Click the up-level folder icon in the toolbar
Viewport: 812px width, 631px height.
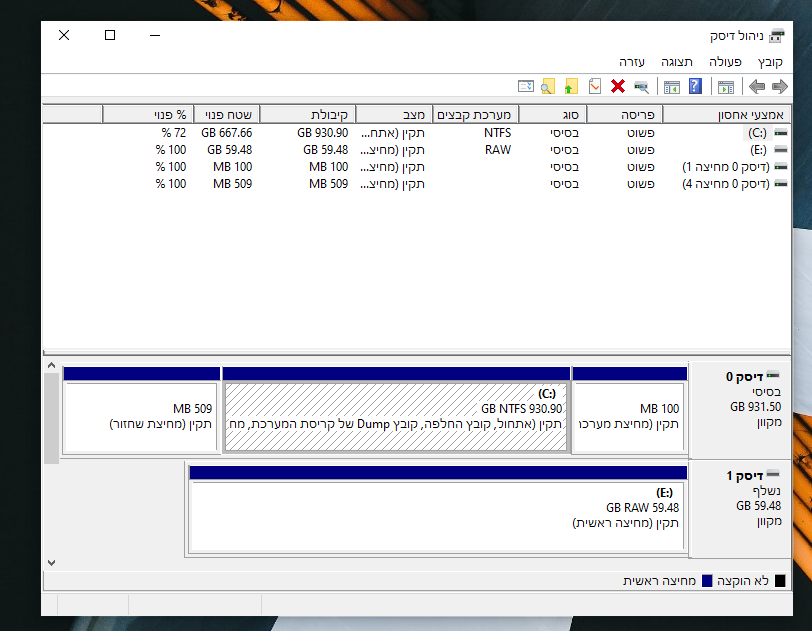tap(569, 84)
